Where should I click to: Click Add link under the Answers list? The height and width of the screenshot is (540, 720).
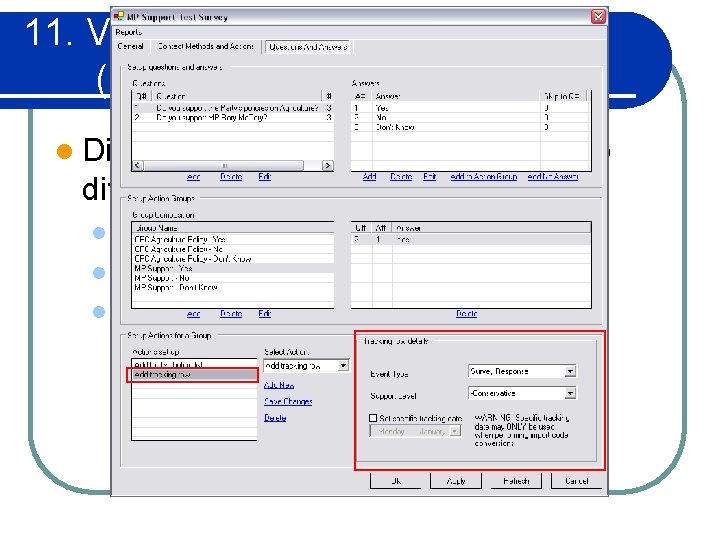[x=369, y=177]
